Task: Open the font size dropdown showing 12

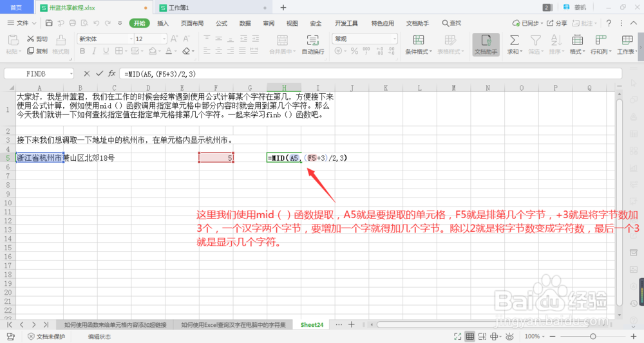Action: coord(164,39)
